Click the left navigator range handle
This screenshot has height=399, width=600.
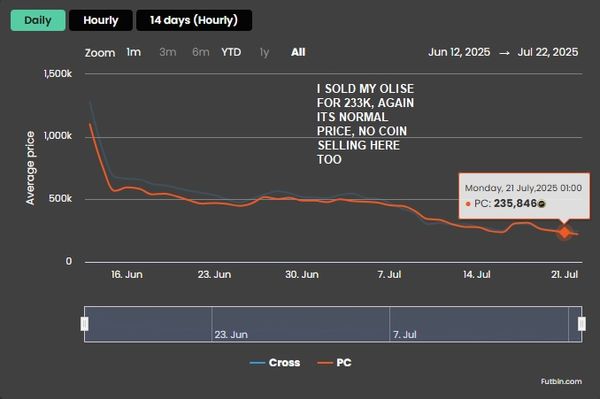(x=85, y=324)
